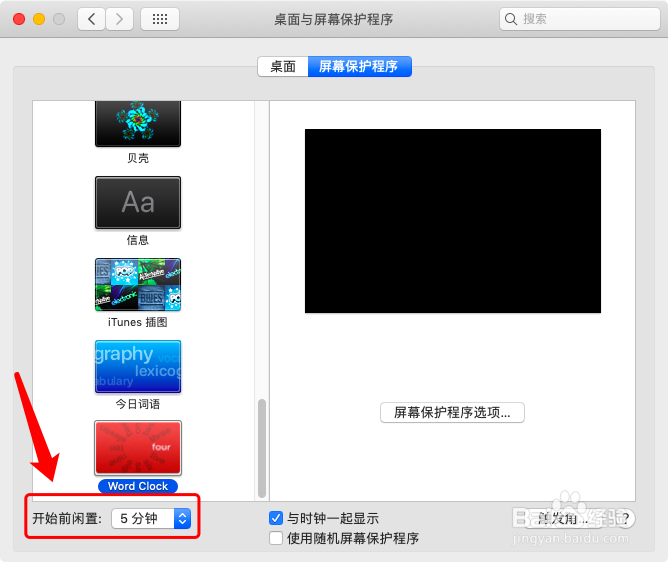This screenshot has height=562, width=668.
Task: Select the Word Clock red thumbnail
Action: point(138,448)
